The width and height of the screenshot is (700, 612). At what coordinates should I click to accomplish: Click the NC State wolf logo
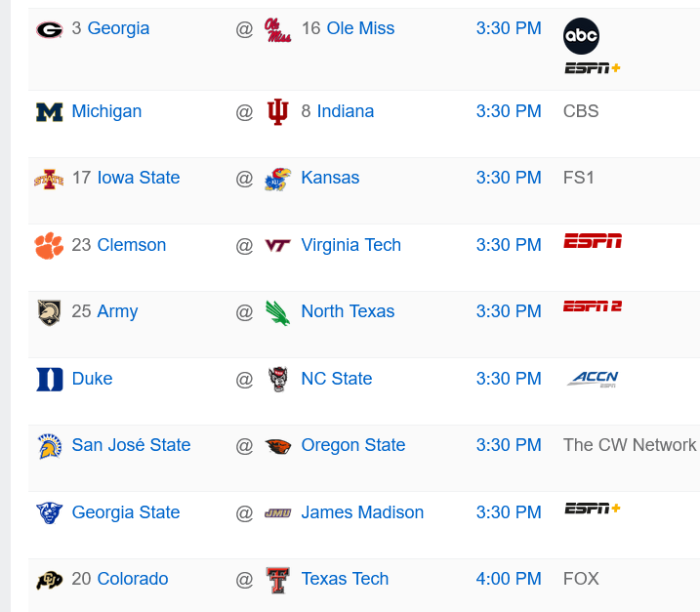click(278, 379)
